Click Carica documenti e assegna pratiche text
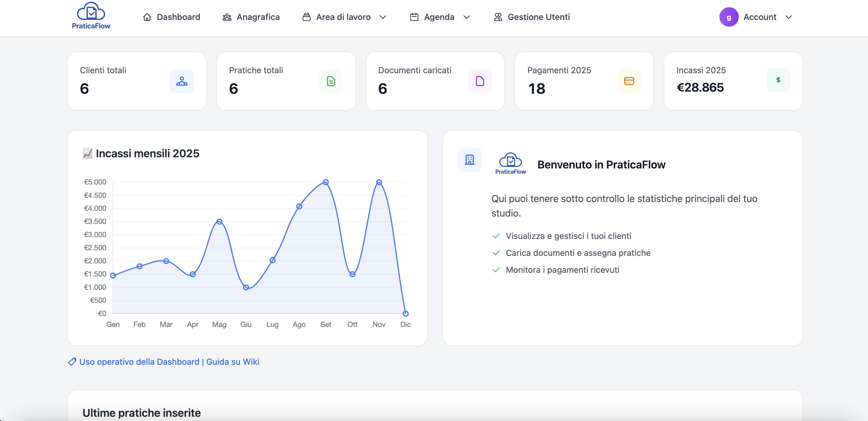Image resolution: width=868 pixels, height=421 pixels. pos(578,253)
